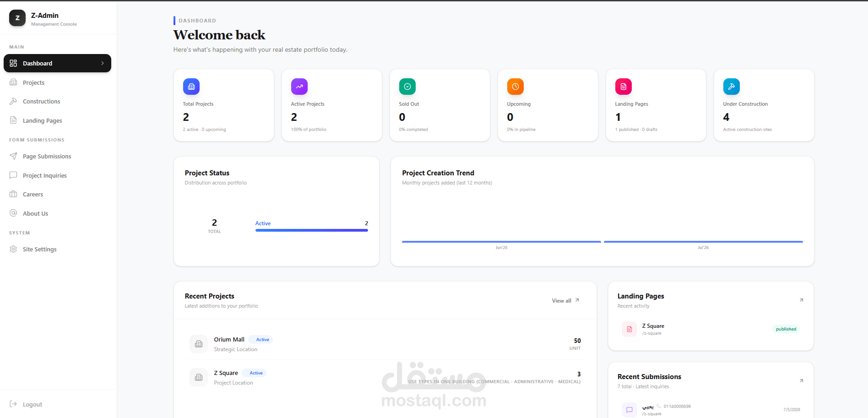Click the "100% of portfolio" text
This screenshot has width=868, height=418.
[x=309, y=130]
